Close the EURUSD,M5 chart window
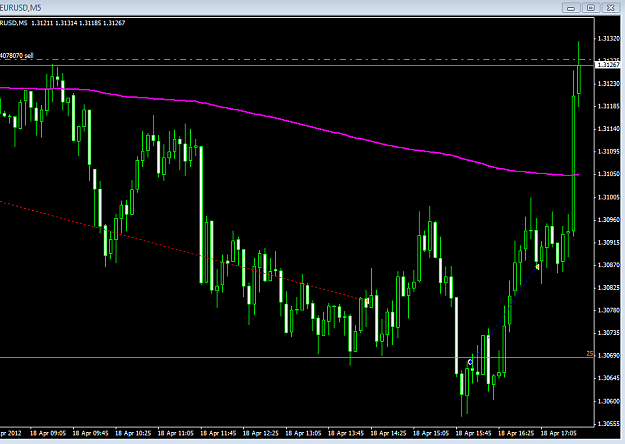This screenshot has width=625, height=444. [x=610, y=8]
